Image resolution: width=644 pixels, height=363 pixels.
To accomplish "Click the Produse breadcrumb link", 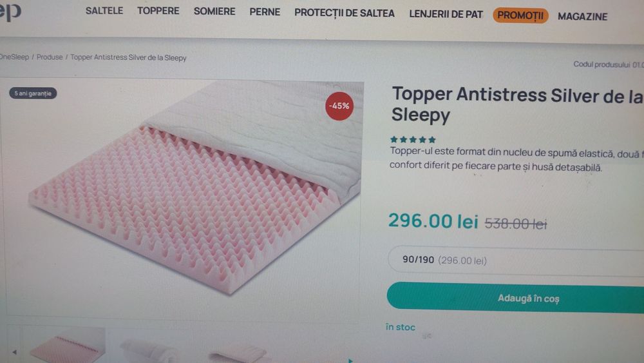I will click(x=50, y=57).
